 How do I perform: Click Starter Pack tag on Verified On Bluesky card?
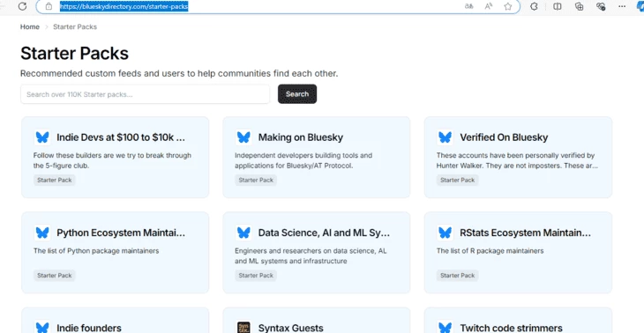pyautogui.click(x=458, y=180)
